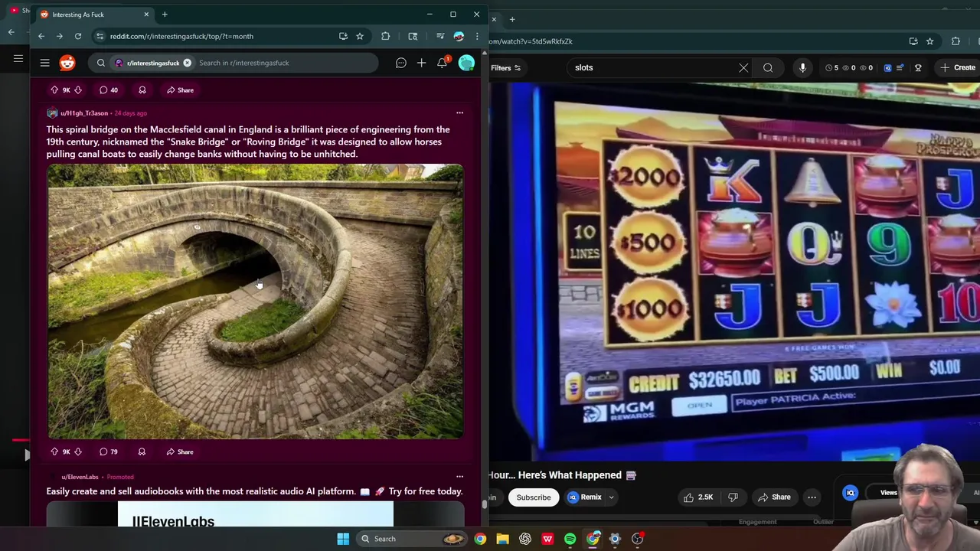Open File Explorer from the taskbar

[x=502, y=539]
